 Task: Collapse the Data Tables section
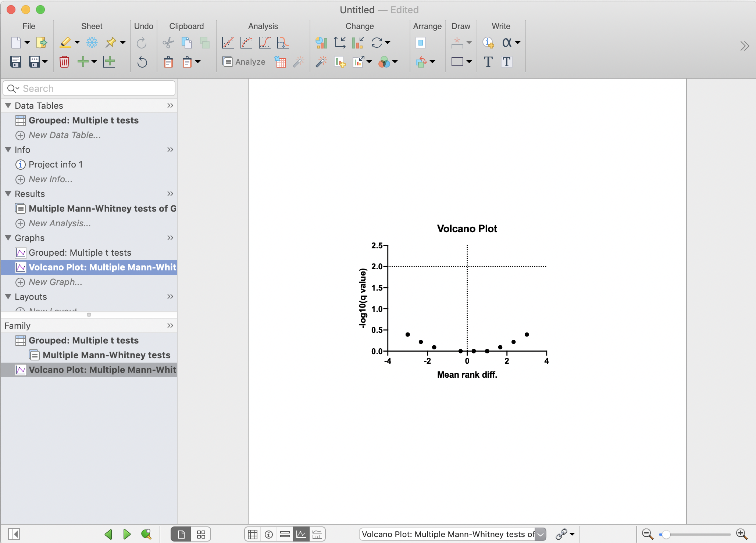[x=8, y=105]
